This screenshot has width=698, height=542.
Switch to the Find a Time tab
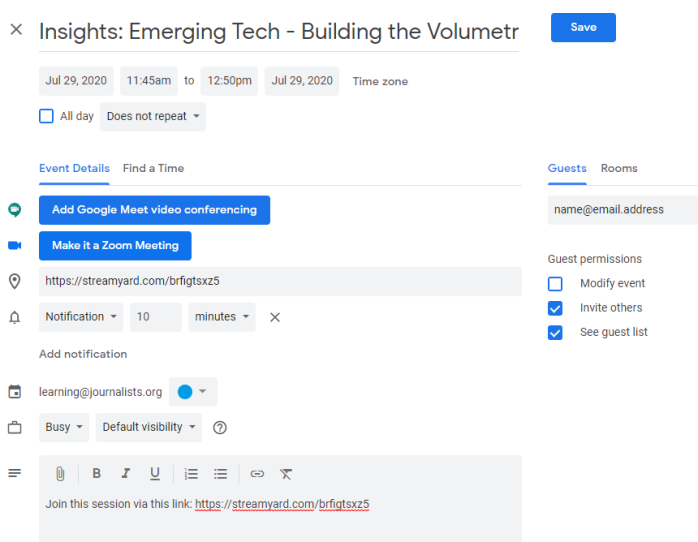(x=153, y=168)
